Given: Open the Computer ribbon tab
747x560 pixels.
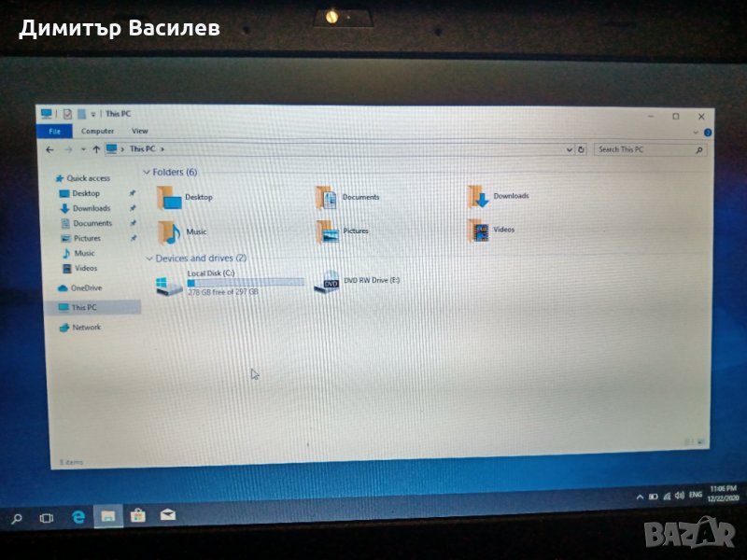Looking at the screenshot, I should pos(97,132).
